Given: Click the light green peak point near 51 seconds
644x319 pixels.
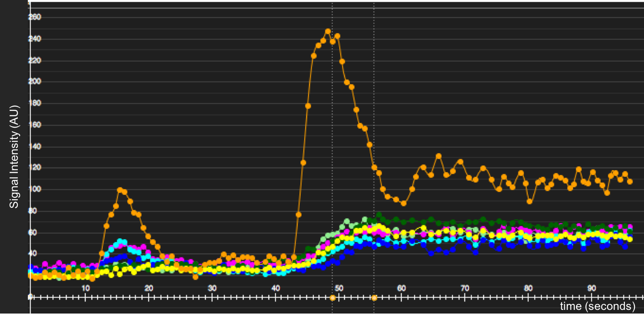Looking at the screenshot, I should coord(347,221).
